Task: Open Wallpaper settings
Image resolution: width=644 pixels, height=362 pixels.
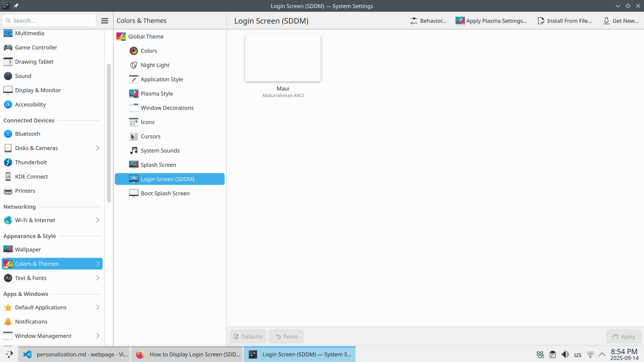Action: [52, 249]
